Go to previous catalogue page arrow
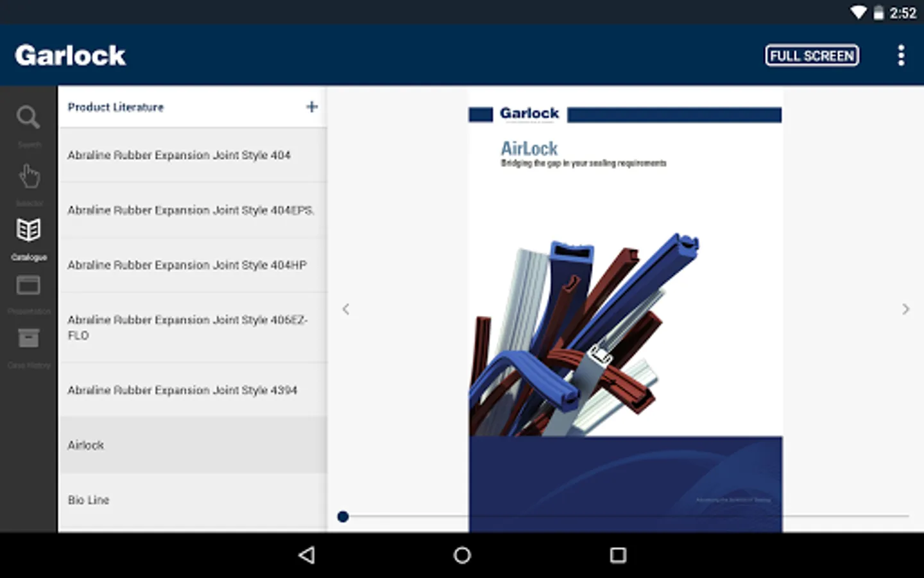Screen dimensions: 924x578 [346, 309]
